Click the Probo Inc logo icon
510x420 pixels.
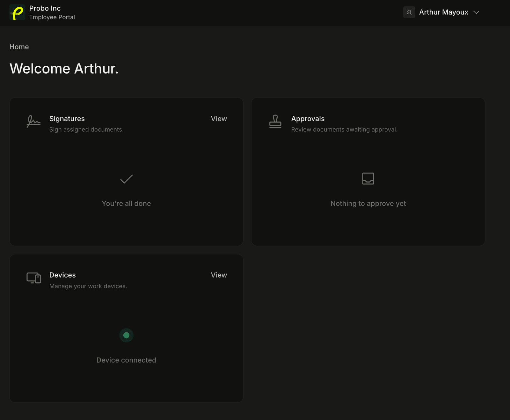(x=17, y=12)
